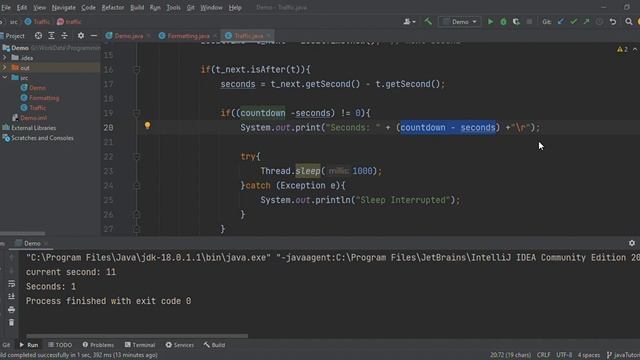Open the Terminal tool window
The height and width of the screenshot is (360, 640).
click(x=140, y=345)
